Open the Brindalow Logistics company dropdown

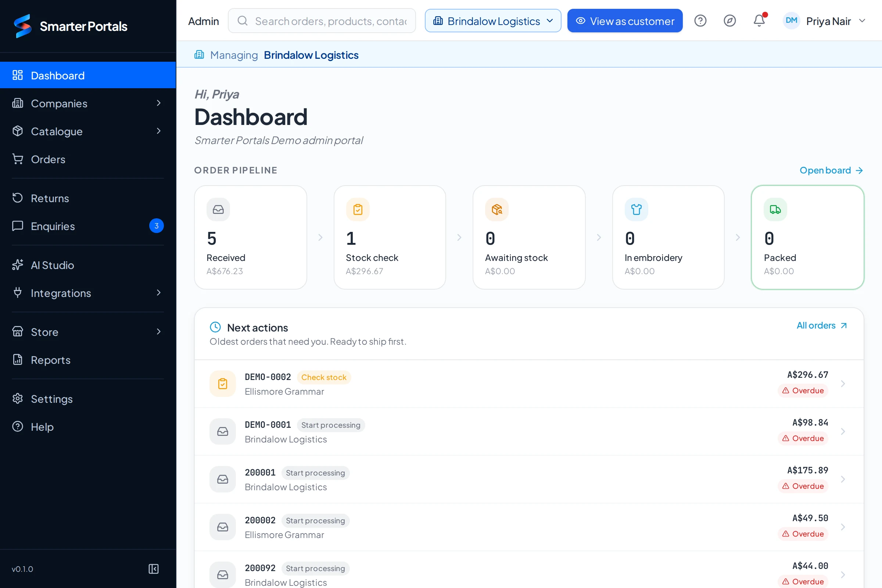tap(493, 21)
